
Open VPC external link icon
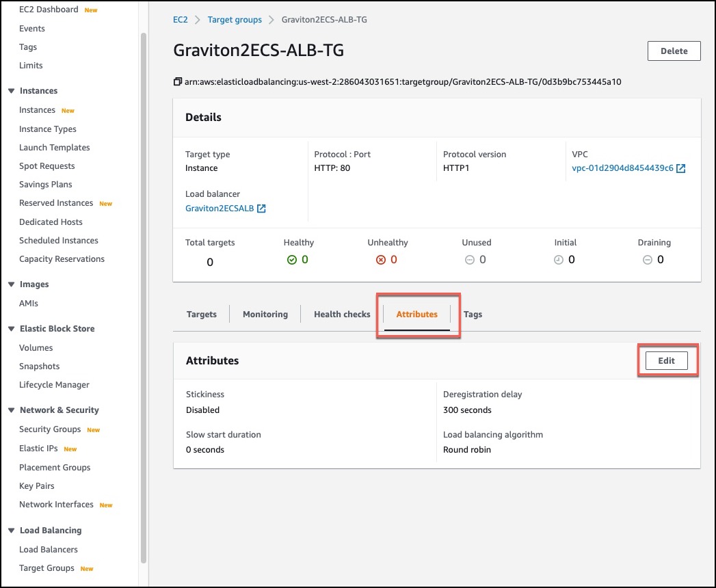[x=680, y=168]
